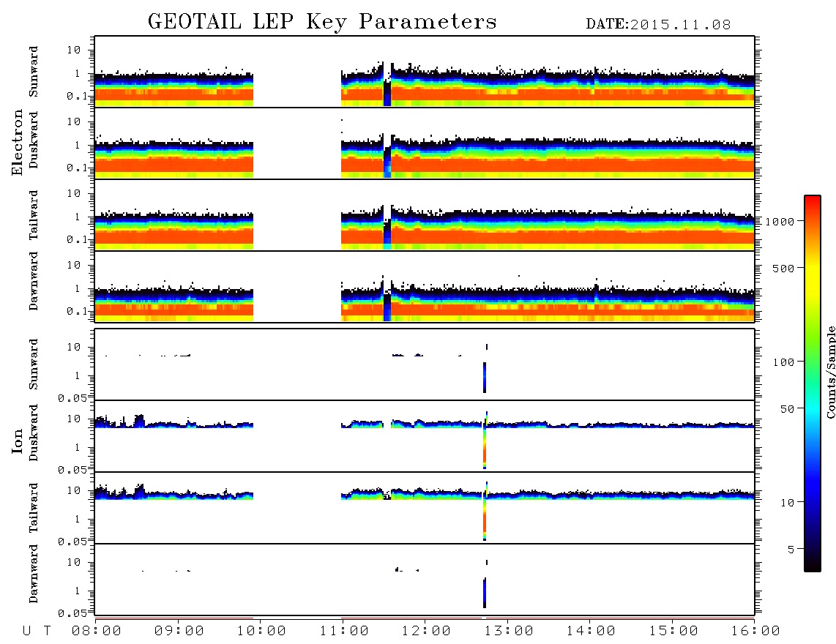Click the 1000 color bar tick label
This screenshot has height=644, width=836.
(x=780, y=222)
